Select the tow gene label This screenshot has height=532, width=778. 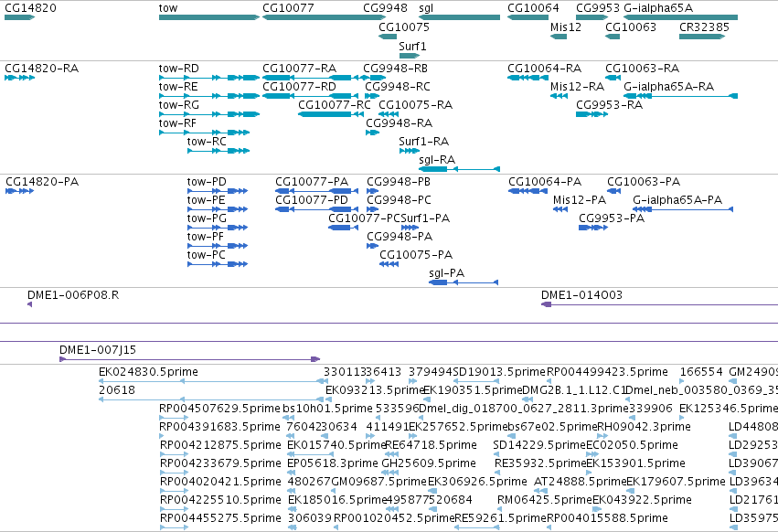167,8
